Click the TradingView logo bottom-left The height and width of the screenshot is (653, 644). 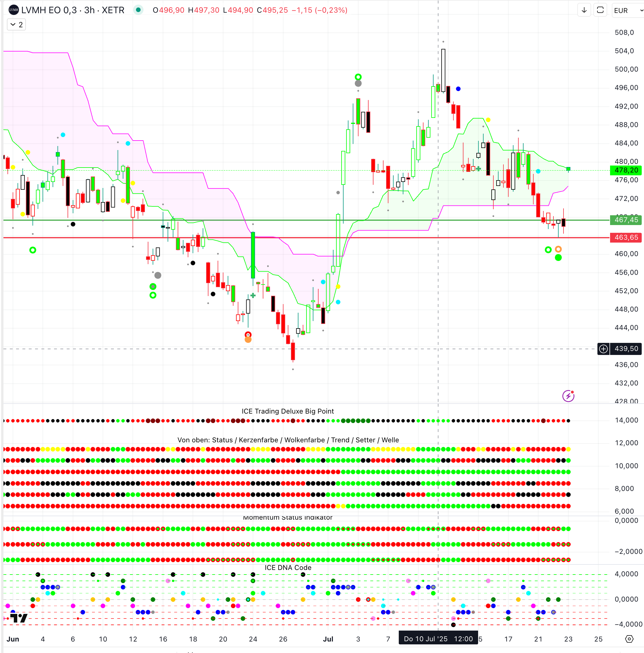click(19, 618)
